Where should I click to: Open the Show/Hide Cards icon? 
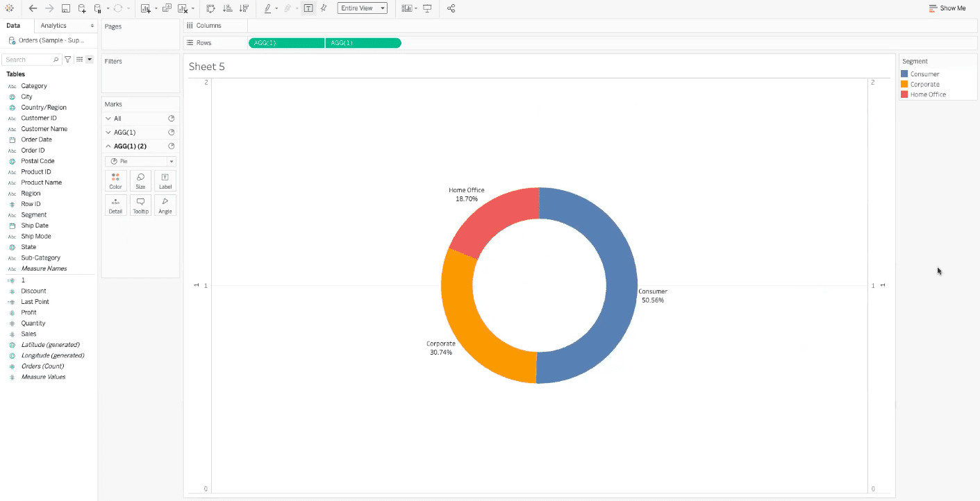[x=407, y=8]
